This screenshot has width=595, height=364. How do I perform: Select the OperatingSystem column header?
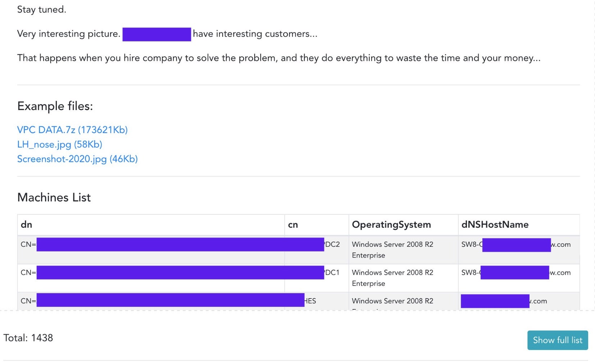coord(391,225)
